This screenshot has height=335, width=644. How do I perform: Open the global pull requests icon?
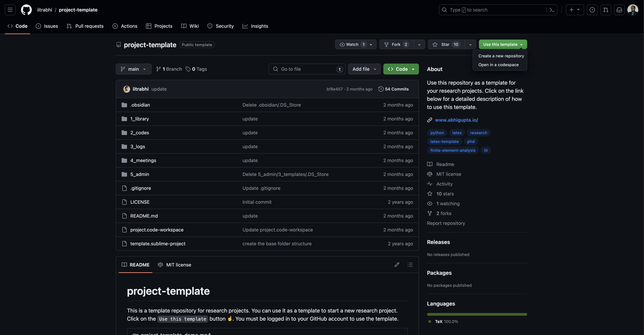605,10
